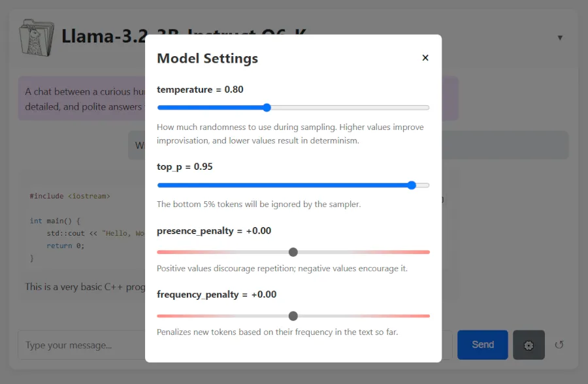588x384 pixels.
Task: Click the presence_penalty slider handle
Action: click(293, 251)
